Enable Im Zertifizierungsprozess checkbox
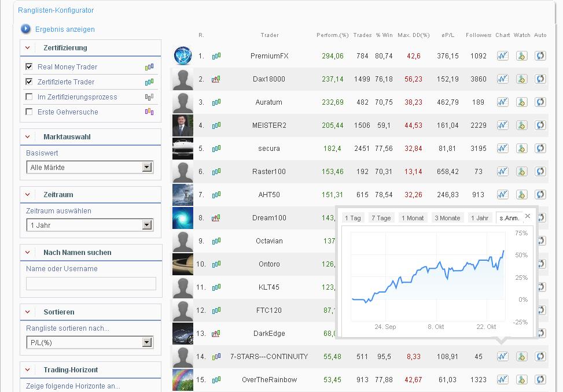This screenshot has width=563, height=392. tap(29, 97)
